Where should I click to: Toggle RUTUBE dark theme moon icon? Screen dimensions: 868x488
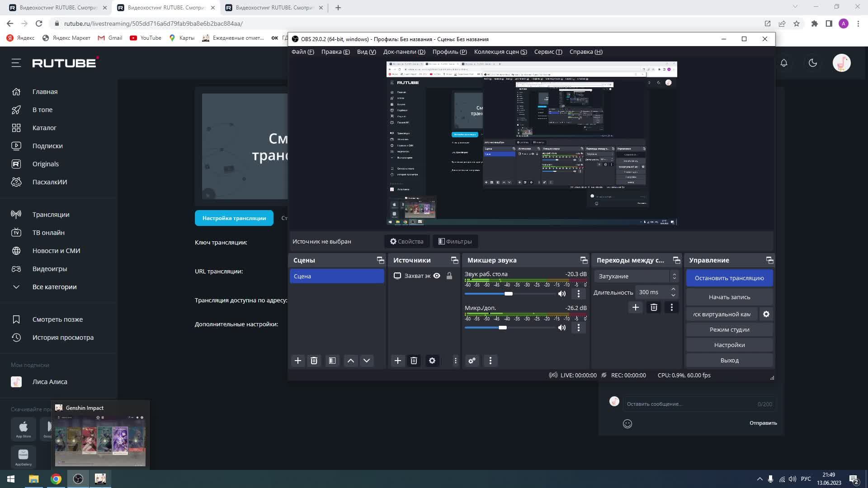813,63
